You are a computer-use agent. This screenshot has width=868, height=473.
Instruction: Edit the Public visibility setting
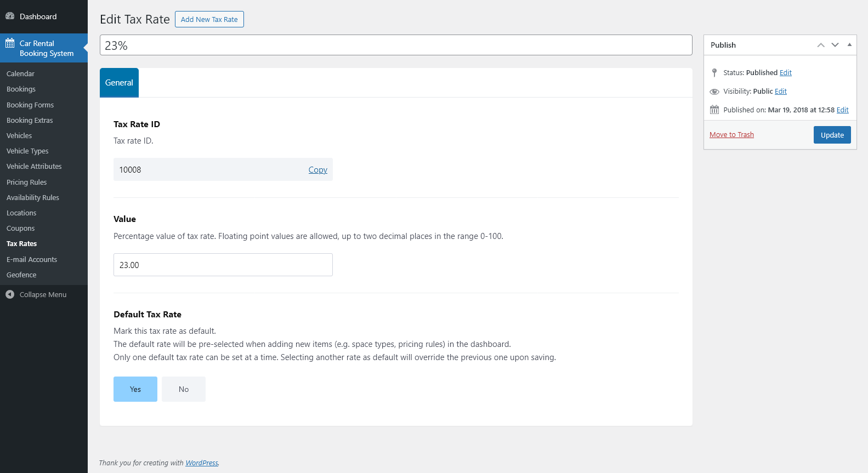(780, 92)
